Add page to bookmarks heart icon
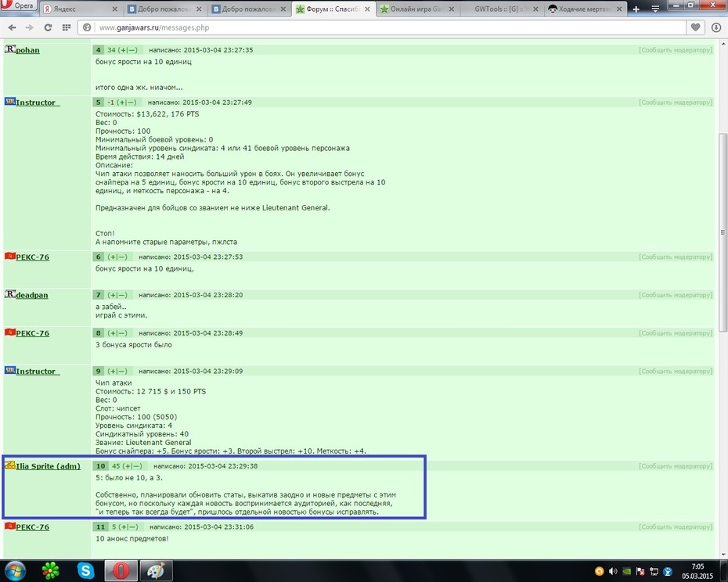 pyautogui.click(x=695, y=27)
